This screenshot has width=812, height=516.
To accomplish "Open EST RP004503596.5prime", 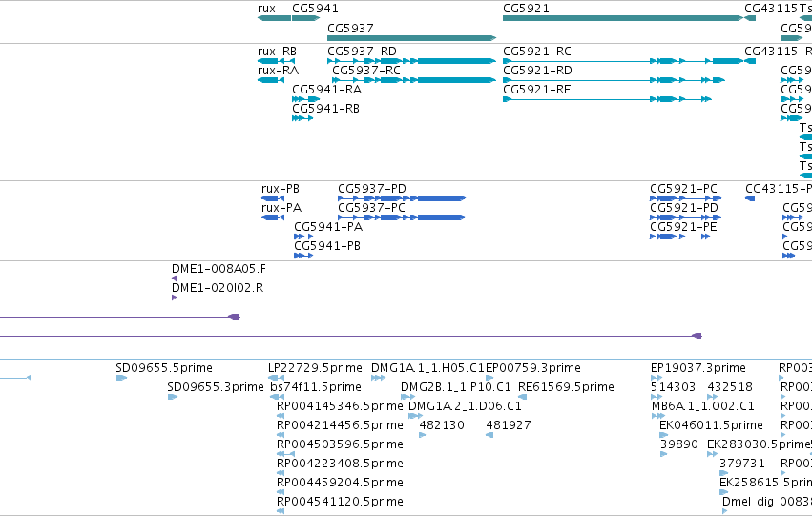I will pos(286,454).
